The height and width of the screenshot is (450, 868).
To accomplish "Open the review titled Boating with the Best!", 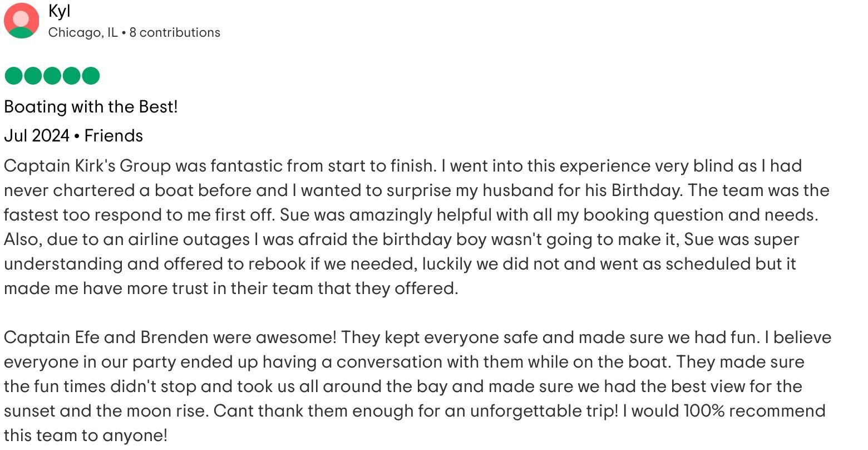I will [91, 106].
